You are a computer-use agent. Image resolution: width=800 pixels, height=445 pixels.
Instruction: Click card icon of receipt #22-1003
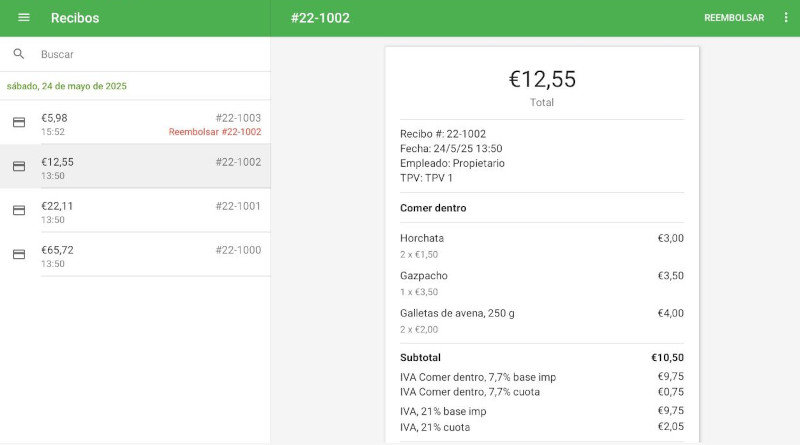pos(19,122)
